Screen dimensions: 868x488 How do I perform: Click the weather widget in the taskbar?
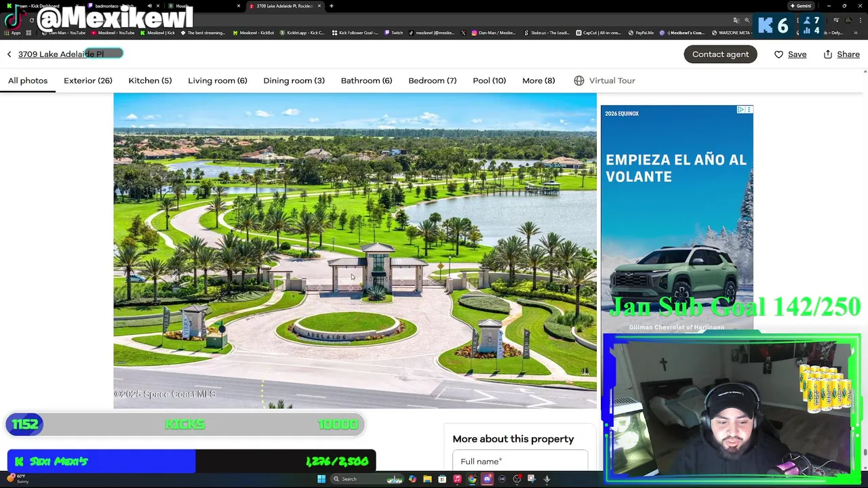(17, 479)
